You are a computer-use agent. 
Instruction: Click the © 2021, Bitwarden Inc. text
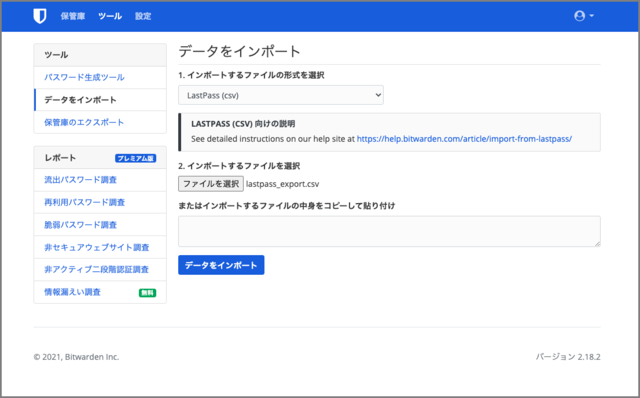pos(76,357)
